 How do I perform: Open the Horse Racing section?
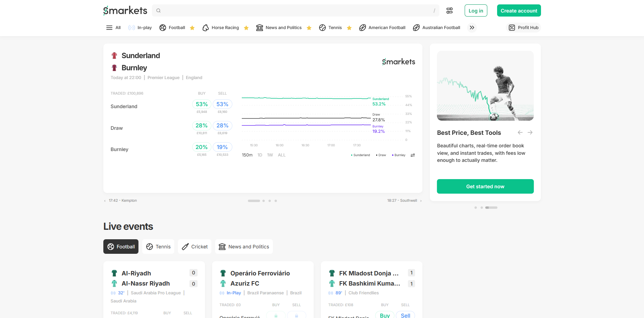225,27
